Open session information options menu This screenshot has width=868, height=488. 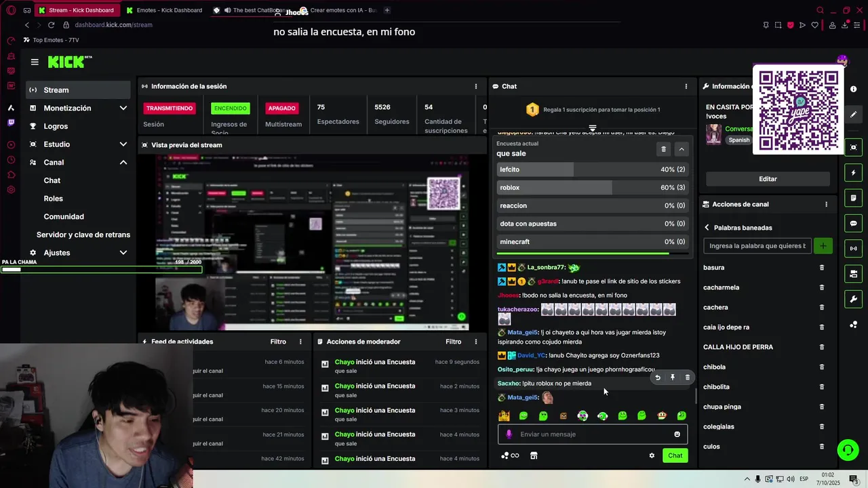[x=476, y=86]
